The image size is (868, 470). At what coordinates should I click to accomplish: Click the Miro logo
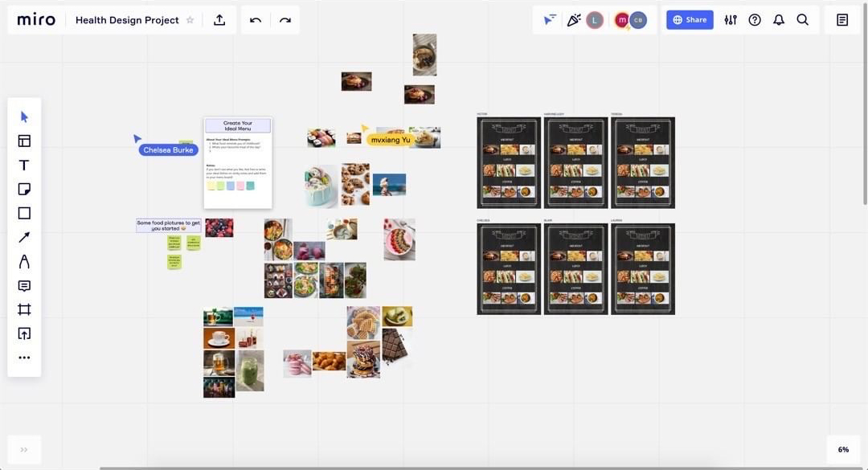(x=36, y=20)
